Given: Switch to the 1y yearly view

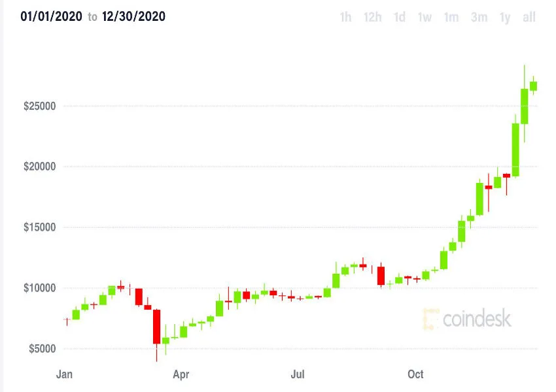Looking at the screenshot, I should 504,18.
